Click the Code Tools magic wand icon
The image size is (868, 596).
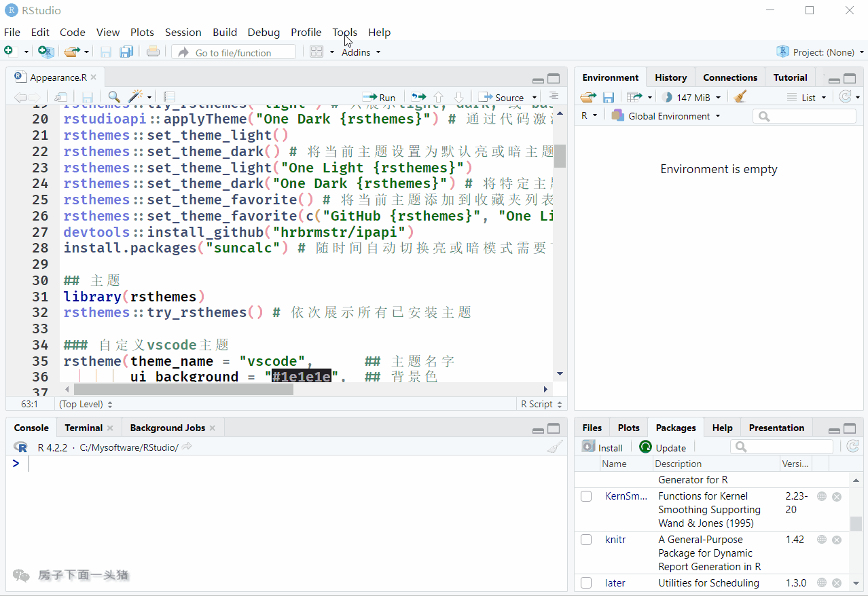(x=136, y=97)
